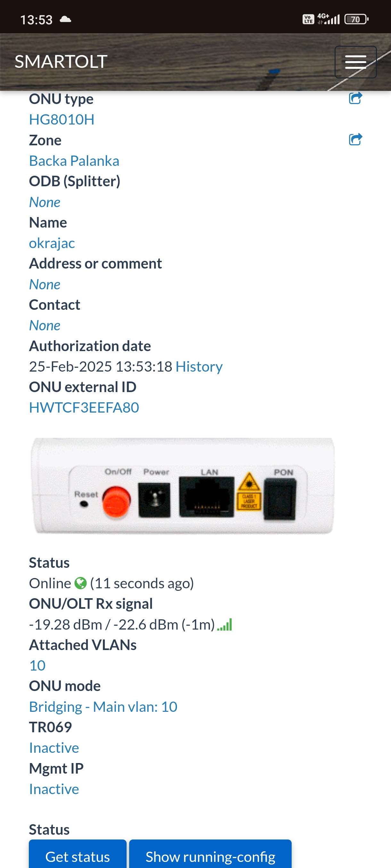
Task: Click the move icon beside Zone
Action: [355, 139]
